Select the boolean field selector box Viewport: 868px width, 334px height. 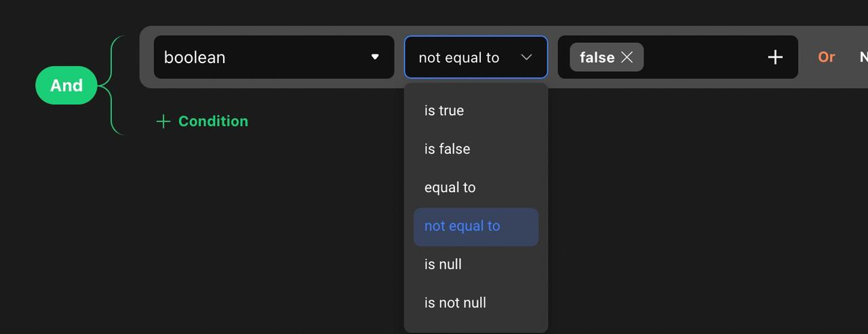pyautogui.click(x=274, y=57)
